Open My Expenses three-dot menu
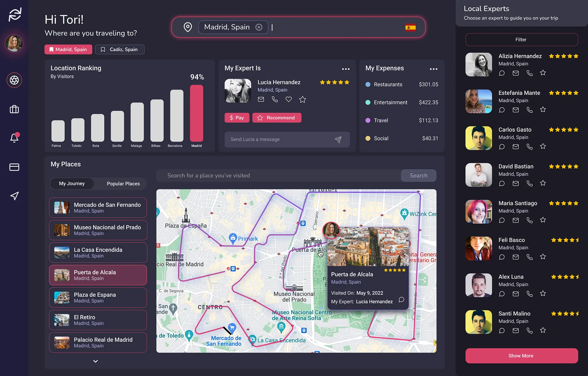This screenshot has width=588, height=376. pyautogui.click(x=433, y=69)
